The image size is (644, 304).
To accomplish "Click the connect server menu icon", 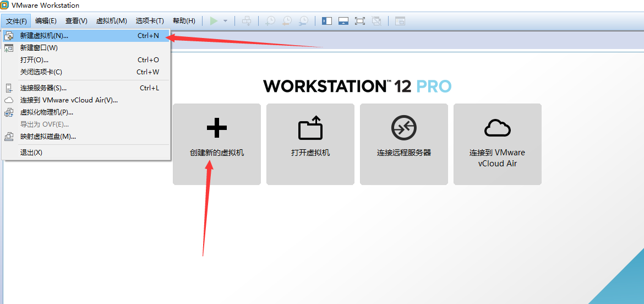I will pyautogui.click(x=9, y=88).
